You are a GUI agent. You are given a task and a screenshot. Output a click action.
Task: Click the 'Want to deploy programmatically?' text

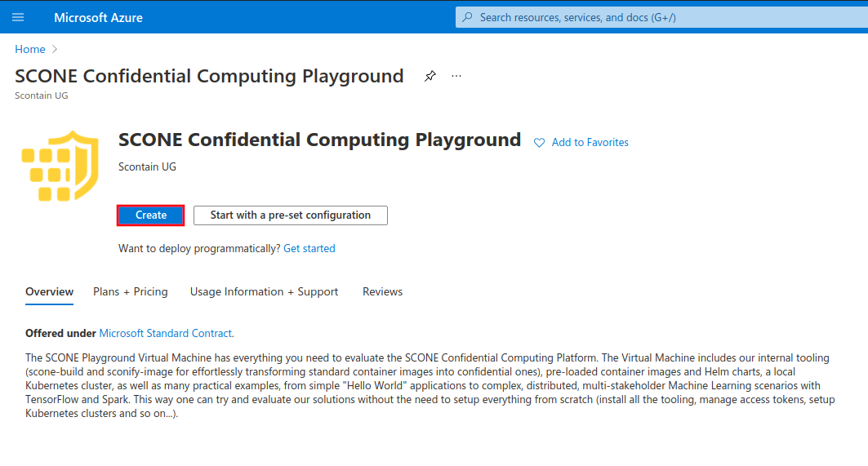click(199, 248)
